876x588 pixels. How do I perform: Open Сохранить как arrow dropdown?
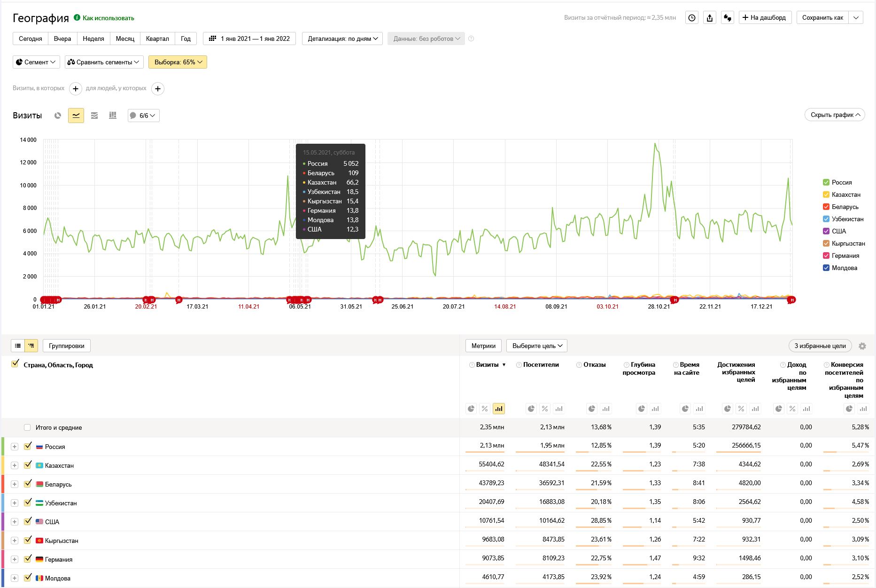(856, 18)
